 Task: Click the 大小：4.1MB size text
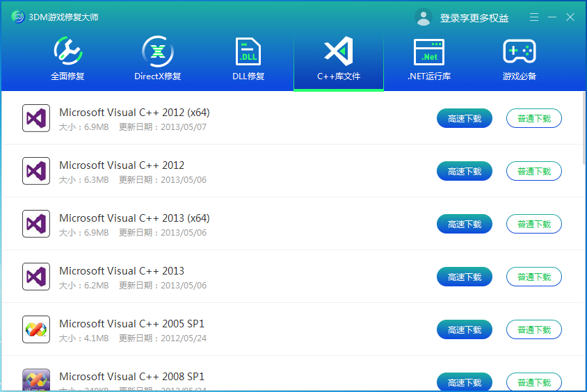[x=84, y=338]
